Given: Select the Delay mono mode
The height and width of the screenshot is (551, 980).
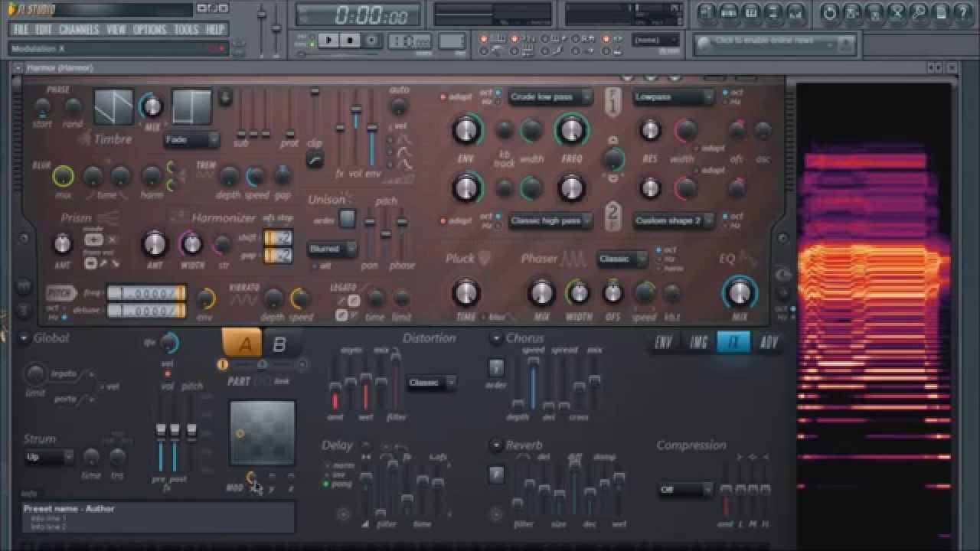Looking at the screenshot, I should pos(338,464).
